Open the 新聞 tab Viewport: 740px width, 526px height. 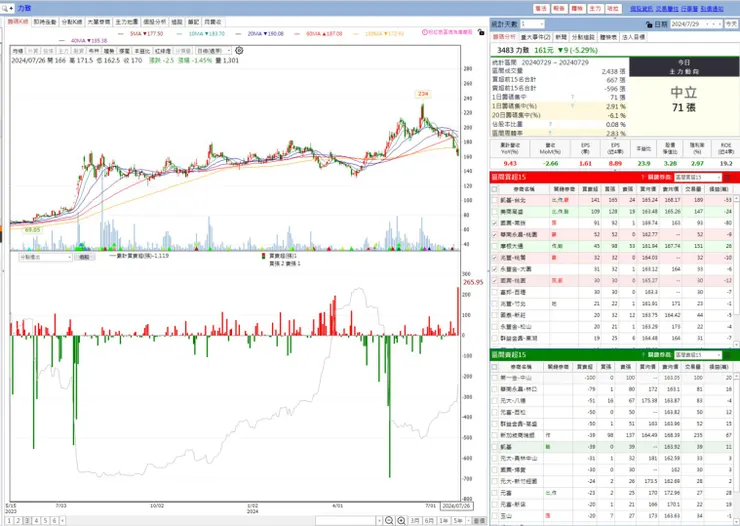click(x=561, y=37)
